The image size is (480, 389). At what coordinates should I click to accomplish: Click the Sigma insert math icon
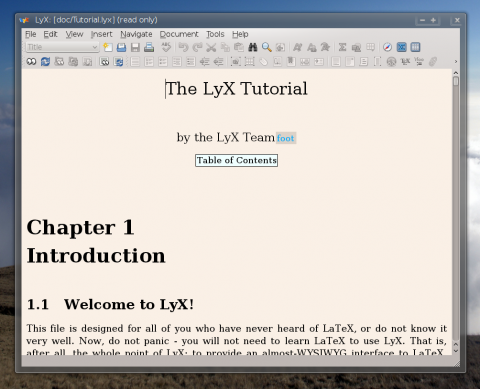click(x=342, y=47)
